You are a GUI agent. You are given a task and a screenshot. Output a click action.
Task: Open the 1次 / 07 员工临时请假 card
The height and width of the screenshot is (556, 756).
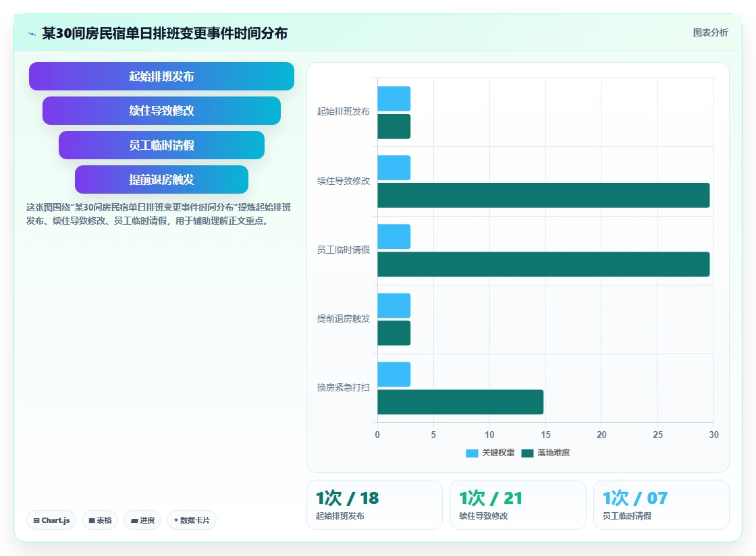661,505
